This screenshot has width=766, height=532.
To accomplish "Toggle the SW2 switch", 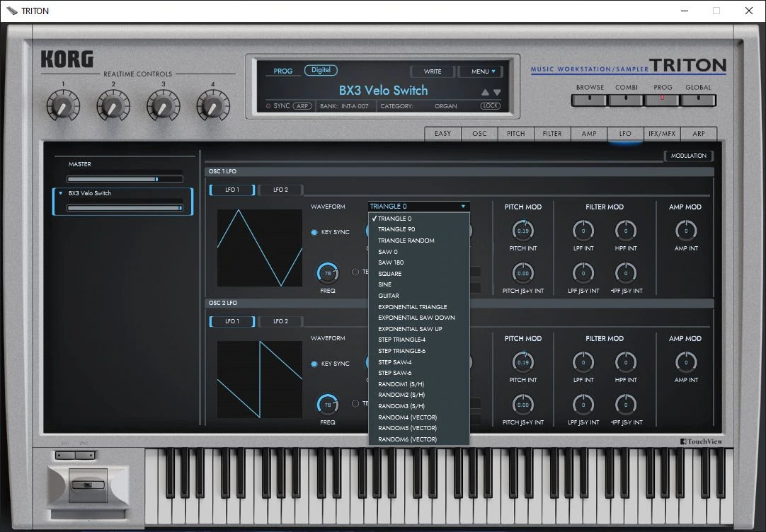I will pyautogui.click(x=85, y=456).
